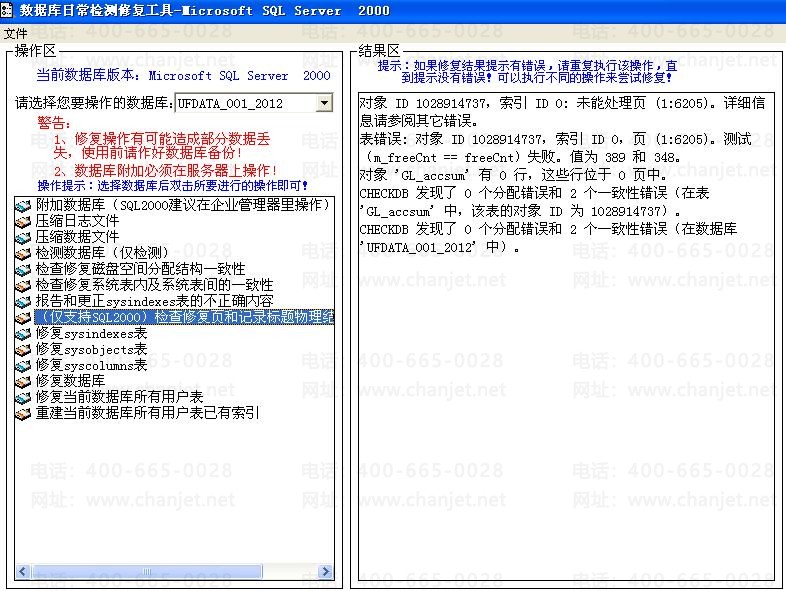The height and width of the screenshot is (591, 786).
Task: Select 修复数据库 operation
Action: coord(70,381)
